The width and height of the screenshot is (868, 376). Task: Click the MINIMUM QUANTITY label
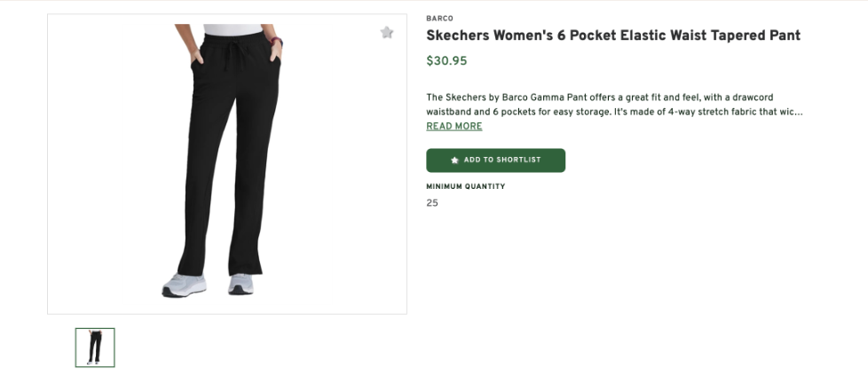coord(466,187)
